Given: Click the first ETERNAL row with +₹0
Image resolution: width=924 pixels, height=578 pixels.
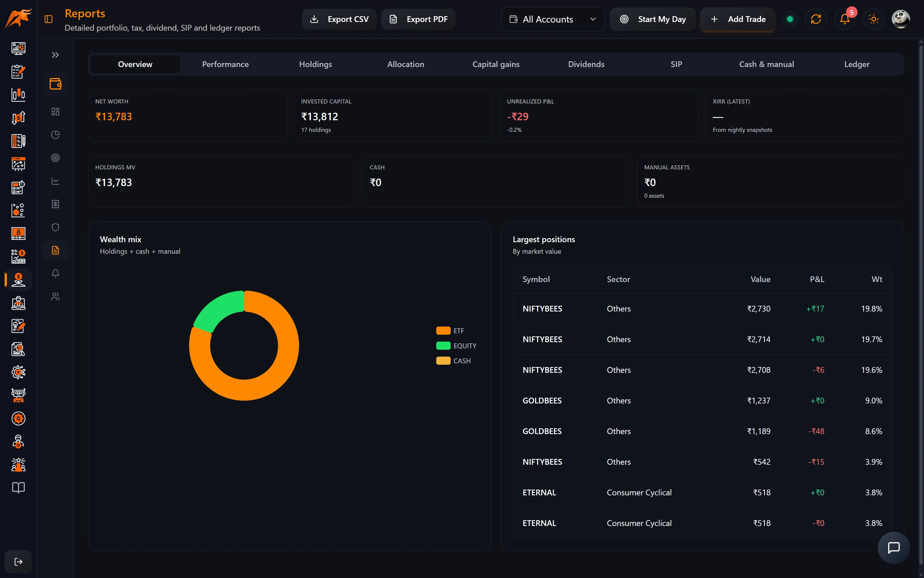Looking at the screenshot, I should click(702, 492).
